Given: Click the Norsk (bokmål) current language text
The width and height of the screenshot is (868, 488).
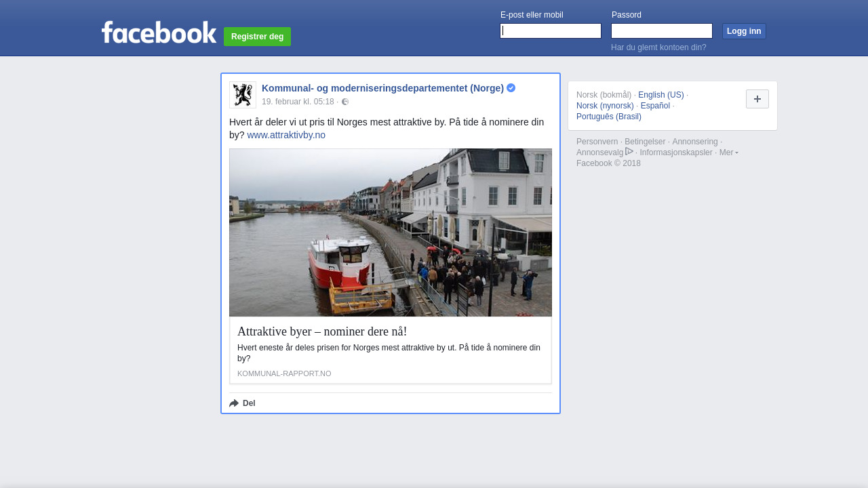Looking at the screenshot, I should point(604,95).
